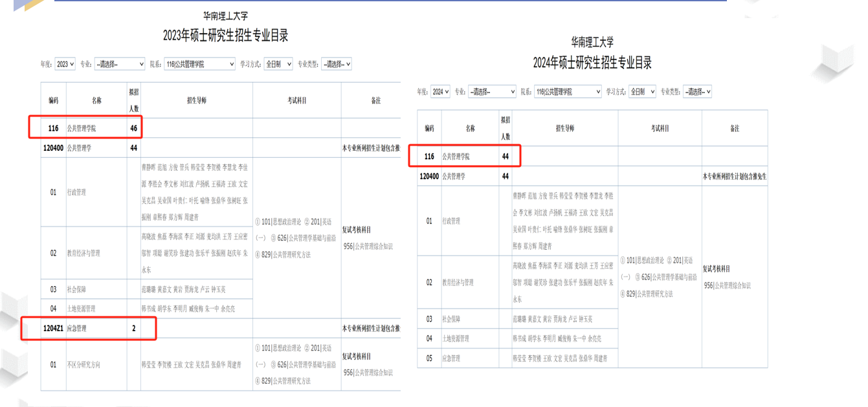Click 华南理工大学 heading above the 2024 title

tap(592, 42)
